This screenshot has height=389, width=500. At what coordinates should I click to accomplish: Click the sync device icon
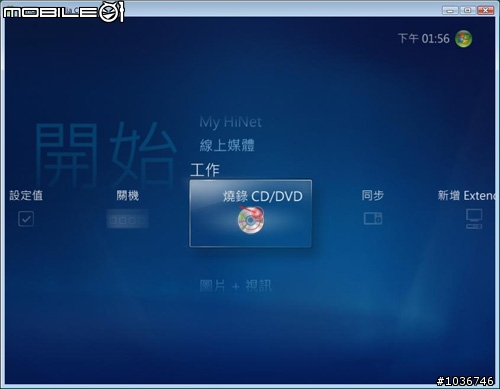pyautogui.click(x=373, y=219)
